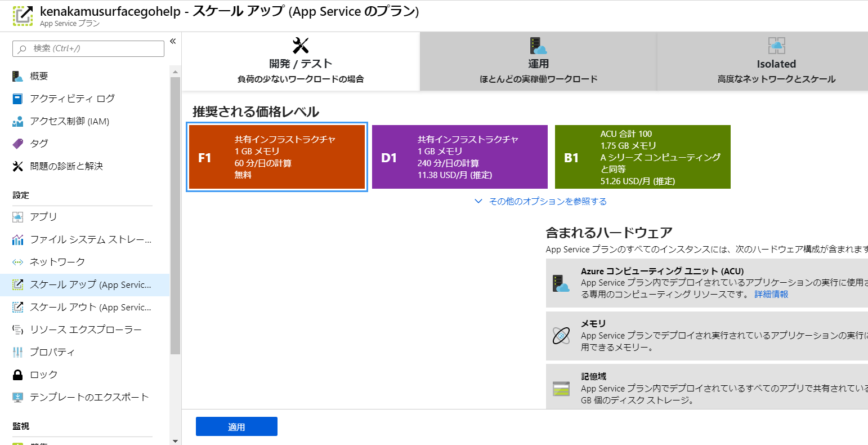Click the 記憶域 storage icon

pyautogui.click(x=561, y=389)
